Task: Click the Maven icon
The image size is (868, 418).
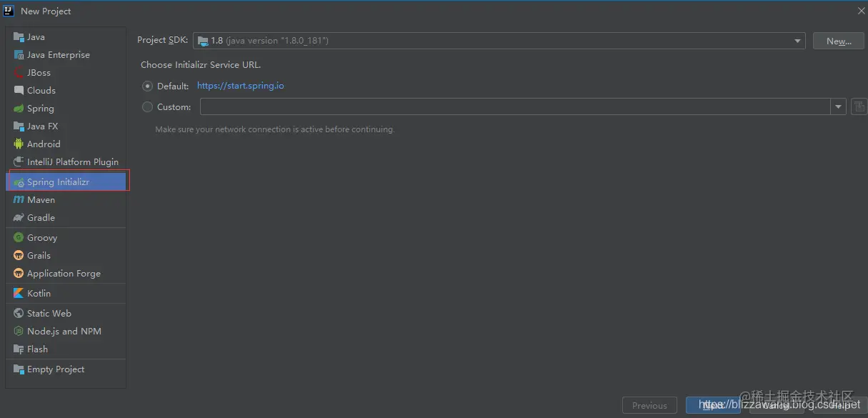Action: [x=19, y=200]
